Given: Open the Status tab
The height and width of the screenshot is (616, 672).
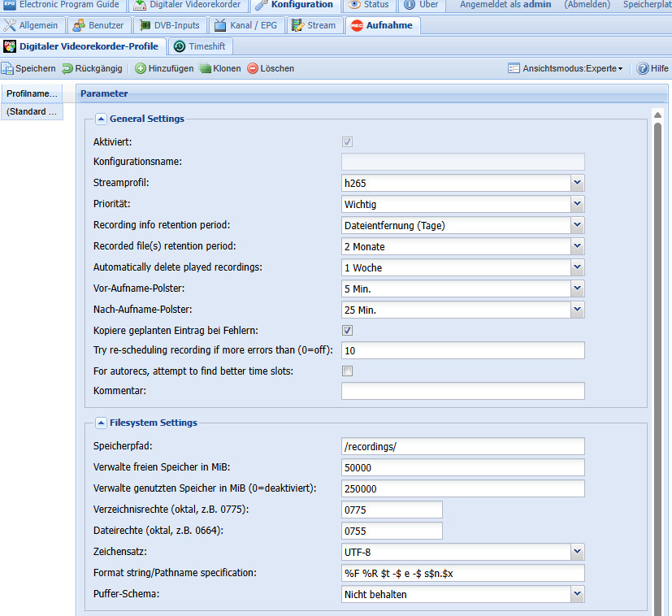Looking at the screenshot, I should pos(368,5).
